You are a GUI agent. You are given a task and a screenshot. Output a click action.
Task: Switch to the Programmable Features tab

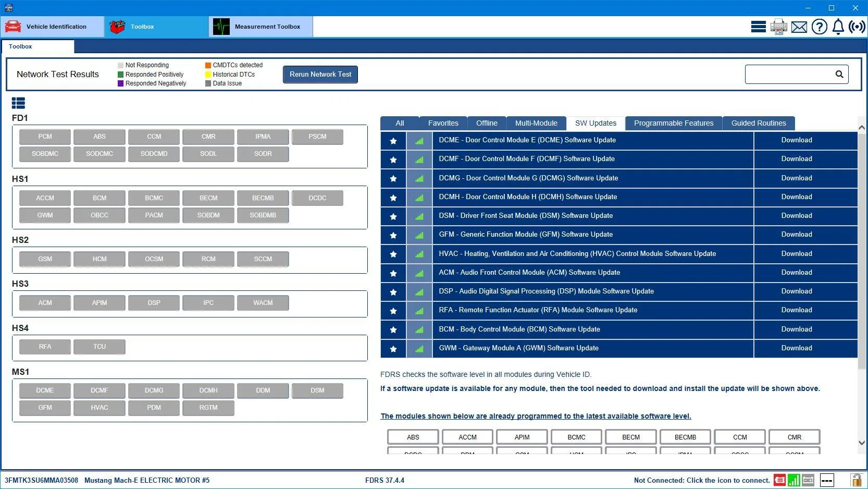[674, 124]
